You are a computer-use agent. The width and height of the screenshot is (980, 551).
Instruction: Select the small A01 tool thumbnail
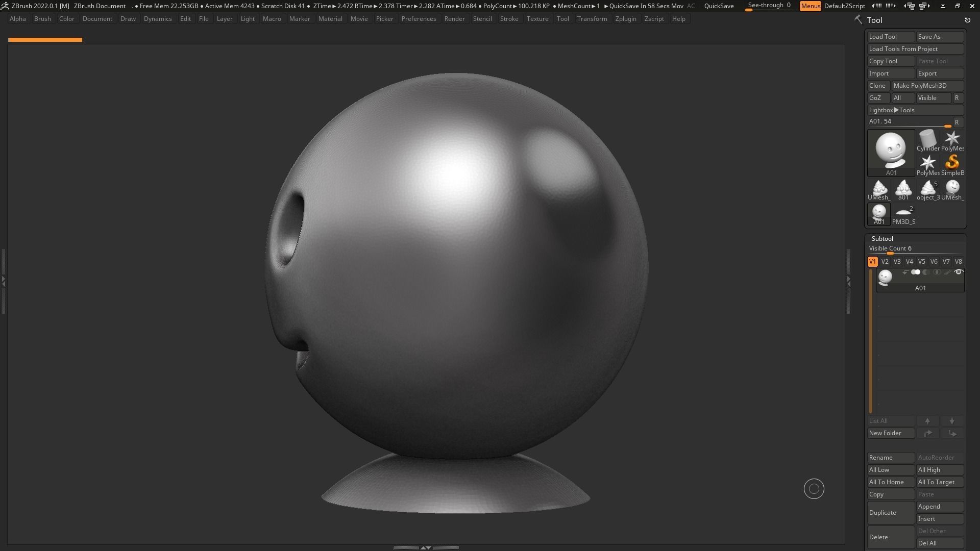[x=878, y=214]
